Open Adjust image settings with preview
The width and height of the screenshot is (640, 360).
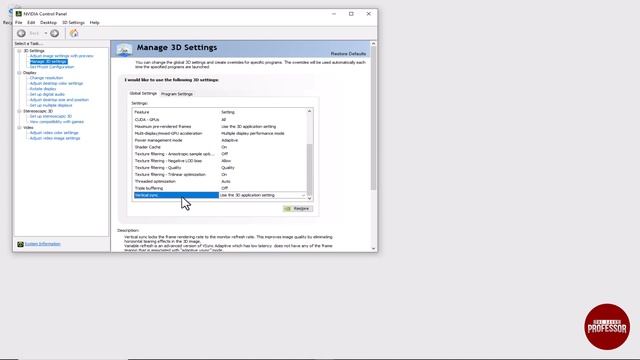61,56
